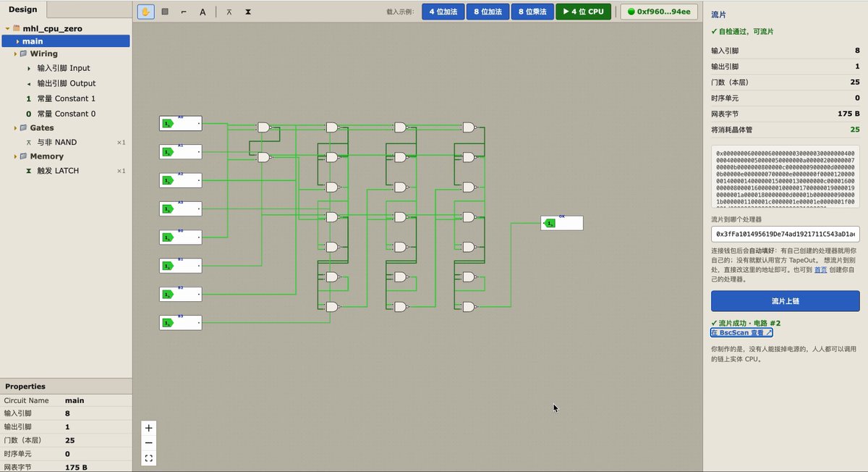Collapse the Gates folder
868x472 pixels.
(14, 128)
